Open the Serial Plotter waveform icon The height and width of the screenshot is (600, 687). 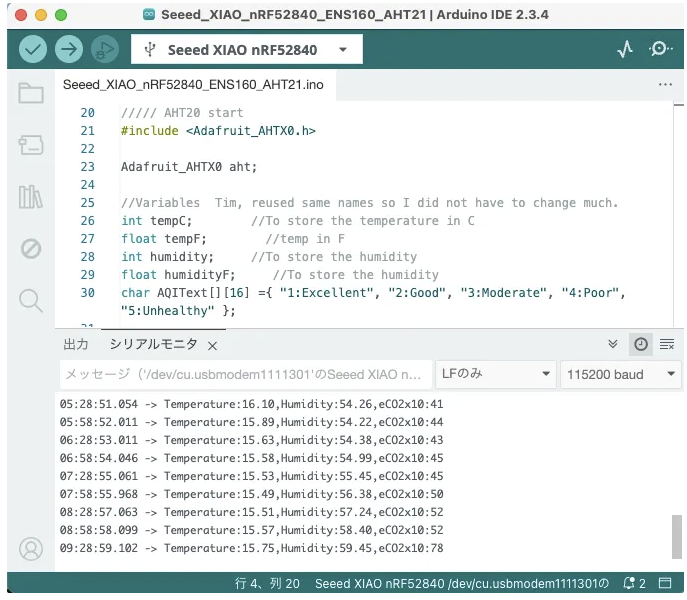click(x=625, y=49)
